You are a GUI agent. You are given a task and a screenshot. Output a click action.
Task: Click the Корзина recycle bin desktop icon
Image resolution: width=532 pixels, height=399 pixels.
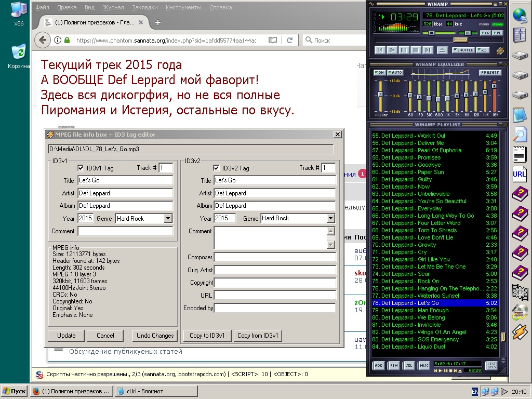tap(19, 56)
